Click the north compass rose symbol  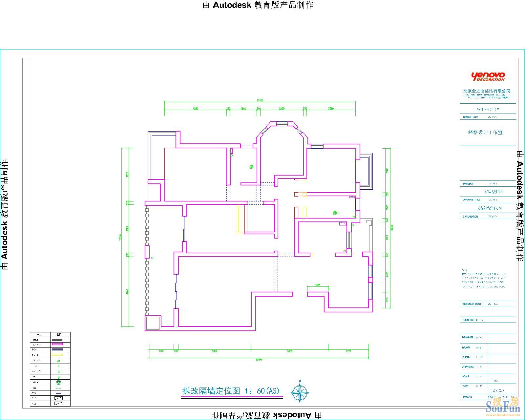300,391
